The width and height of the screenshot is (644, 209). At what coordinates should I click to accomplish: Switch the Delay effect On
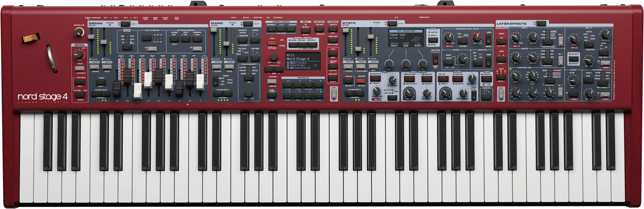(605, 63)
